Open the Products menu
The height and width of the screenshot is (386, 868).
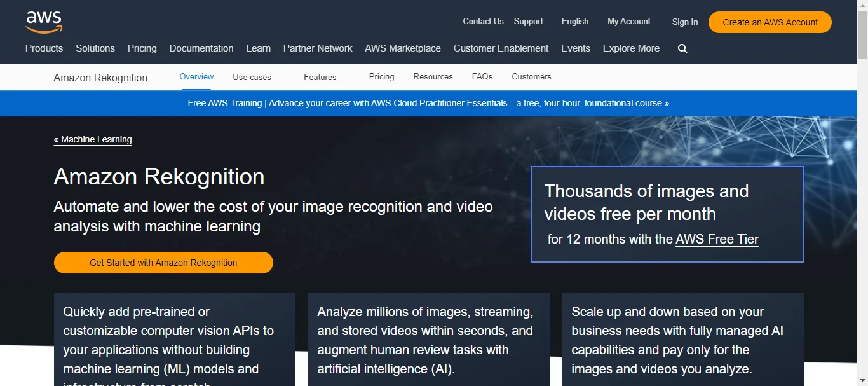click(x=44, y=48)
